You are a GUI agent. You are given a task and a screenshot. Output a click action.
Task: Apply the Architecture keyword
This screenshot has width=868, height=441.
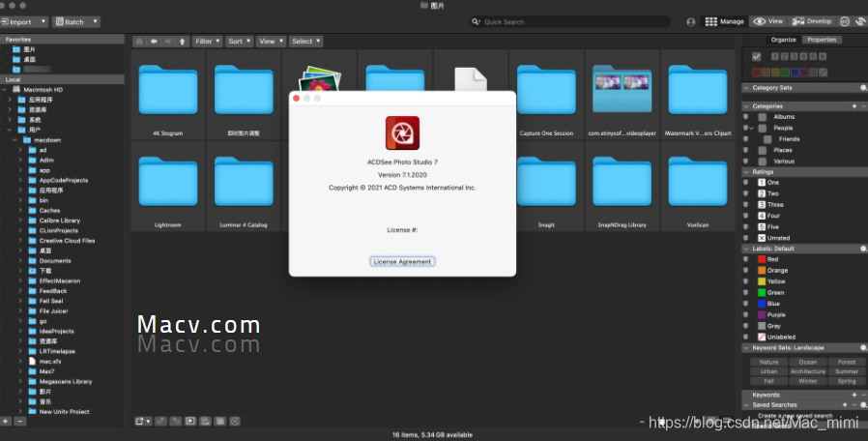[808, 371]
